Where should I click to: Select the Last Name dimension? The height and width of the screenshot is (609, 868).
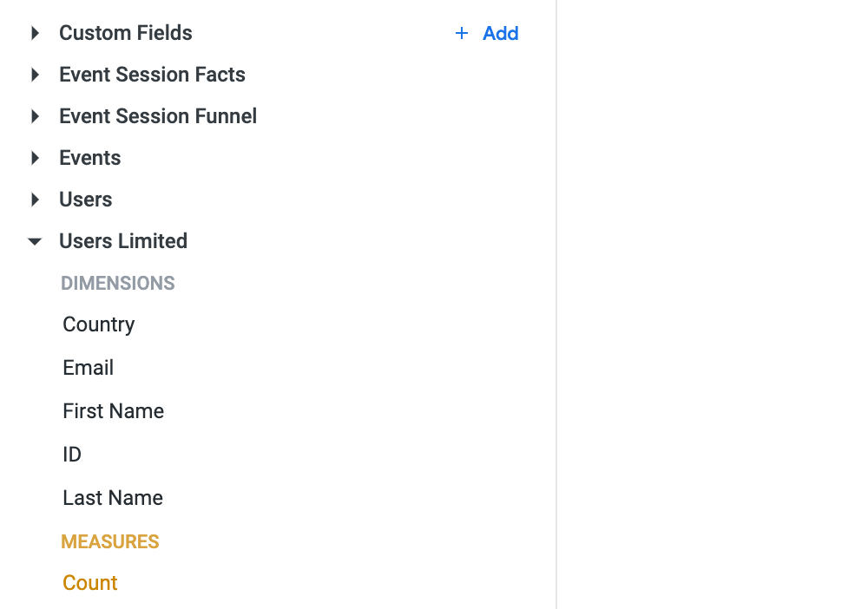(112, 498)
